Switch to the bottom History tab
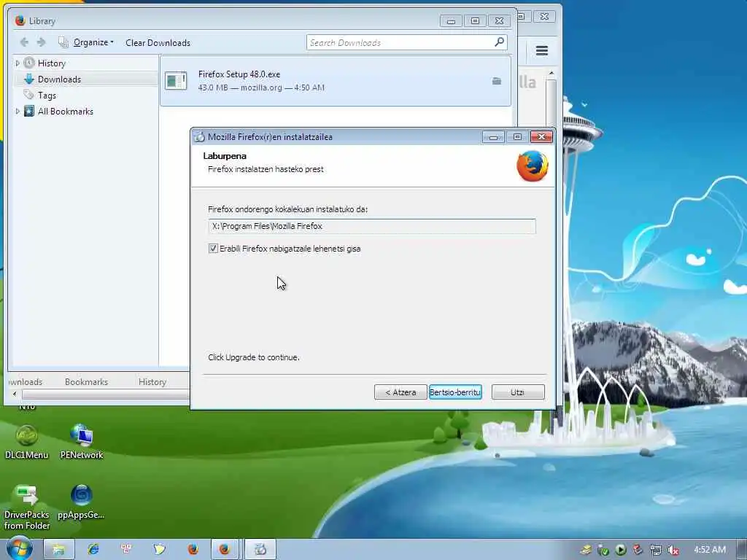This screenshot has height=560, width=747. pyautogui.click(x=152, y=381)
